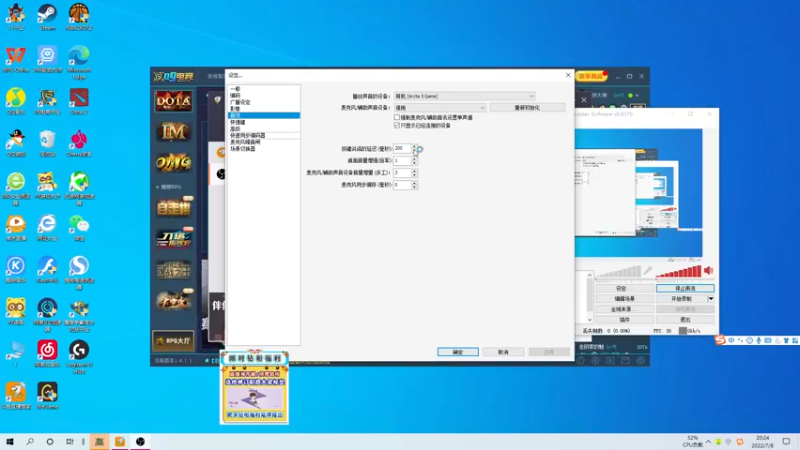
Task: Click 取消 to cancel the settings dialog
Action: coord(503,352)
